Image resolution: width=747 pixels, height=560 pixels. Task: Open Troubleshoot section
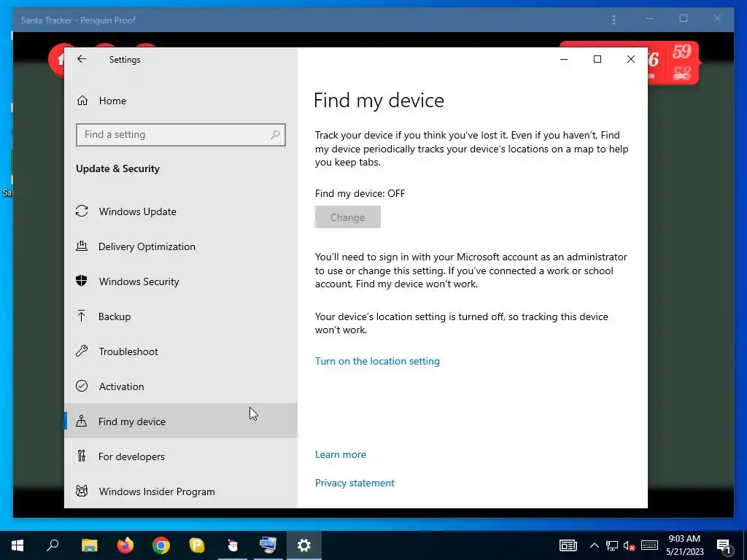pos(181,351)
